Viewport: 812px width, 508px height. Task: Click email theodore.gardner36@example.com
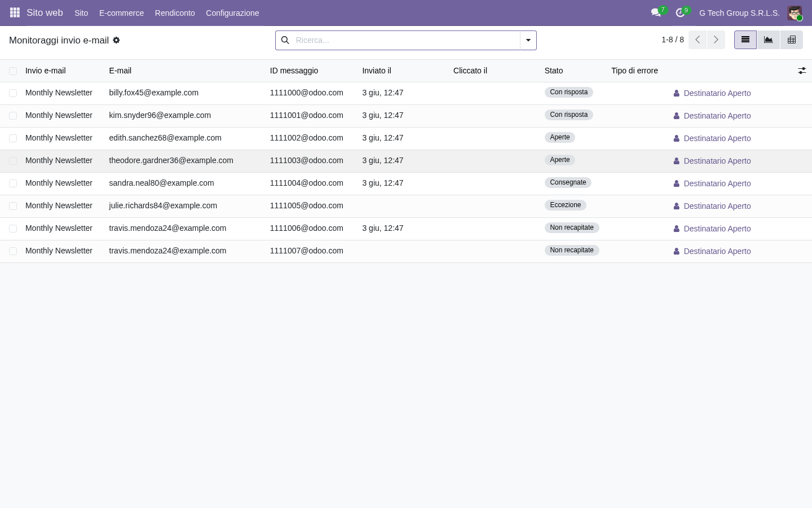click(171, 160)
